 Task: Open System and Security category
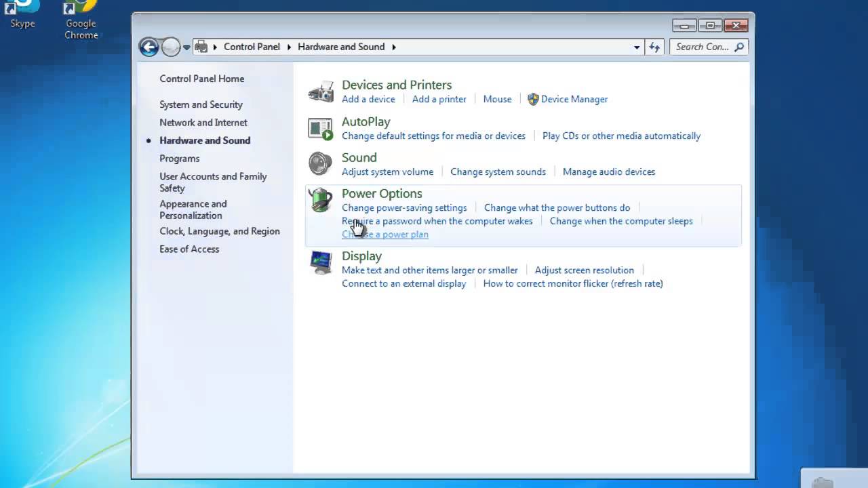pyautogui.click(x=201, y=104)
